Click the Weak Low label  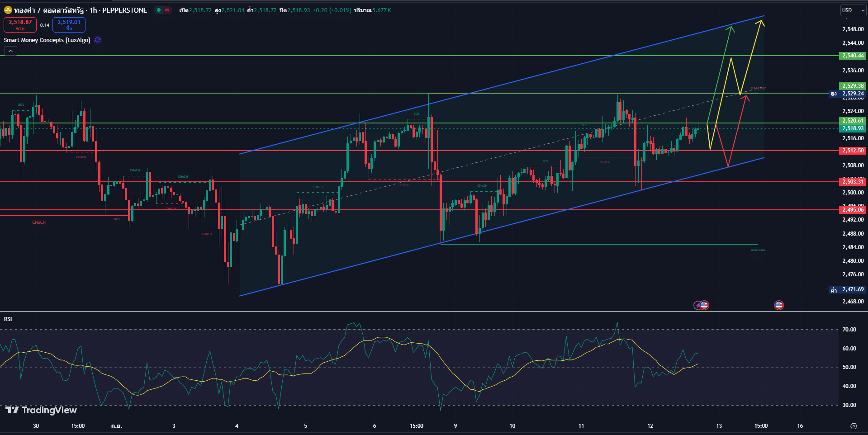[x=758, y=250]
